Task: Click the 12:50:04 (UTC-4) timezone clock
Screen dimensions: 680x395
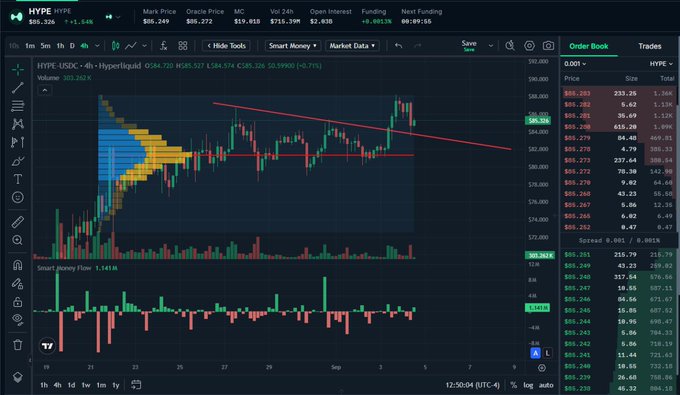Action: [472, 385]
